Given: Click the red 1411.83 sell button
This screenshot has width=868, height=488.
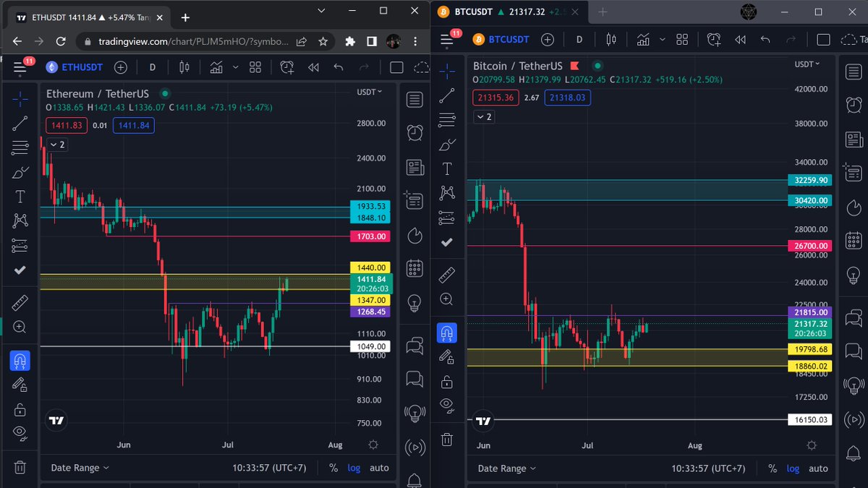Looking at the screenshot, I should coord(67,125).
